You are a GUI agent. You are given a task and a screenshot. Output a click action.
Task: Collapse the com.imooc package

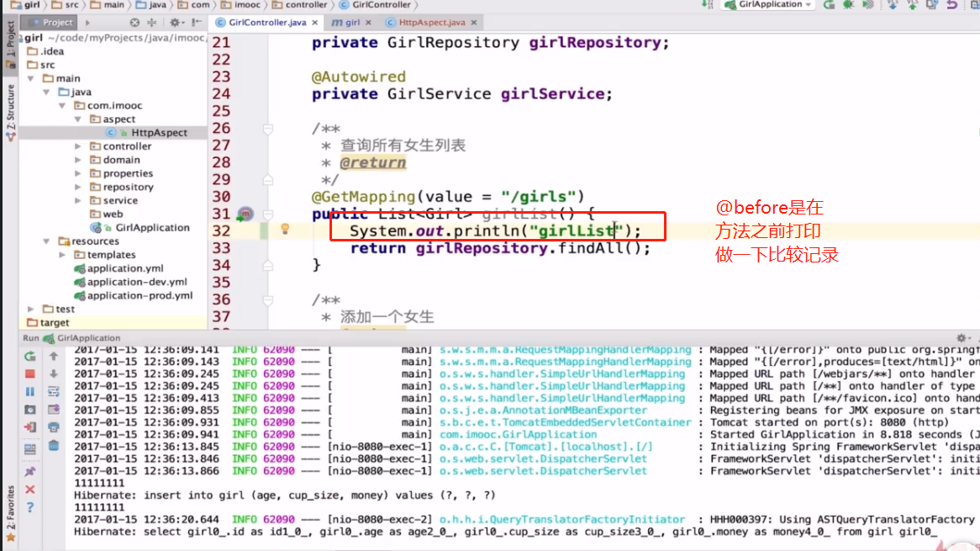click(62, 106)
